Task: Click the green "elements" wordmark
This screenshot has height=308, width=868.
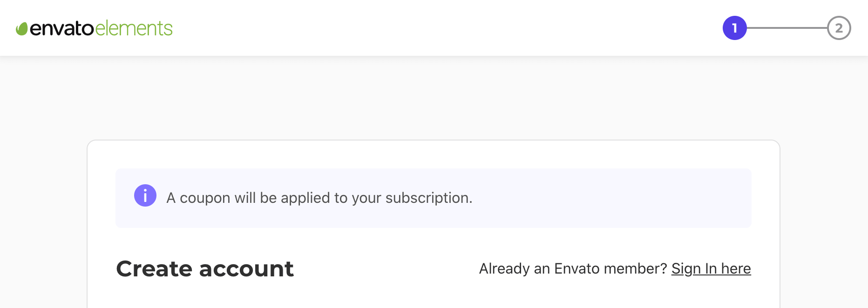Action: (x=134, y=28)
